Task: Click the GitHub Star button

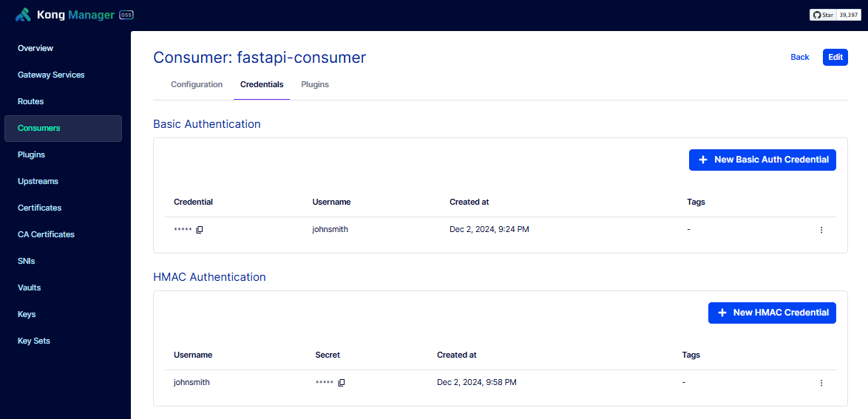Action: pos(824,15)
